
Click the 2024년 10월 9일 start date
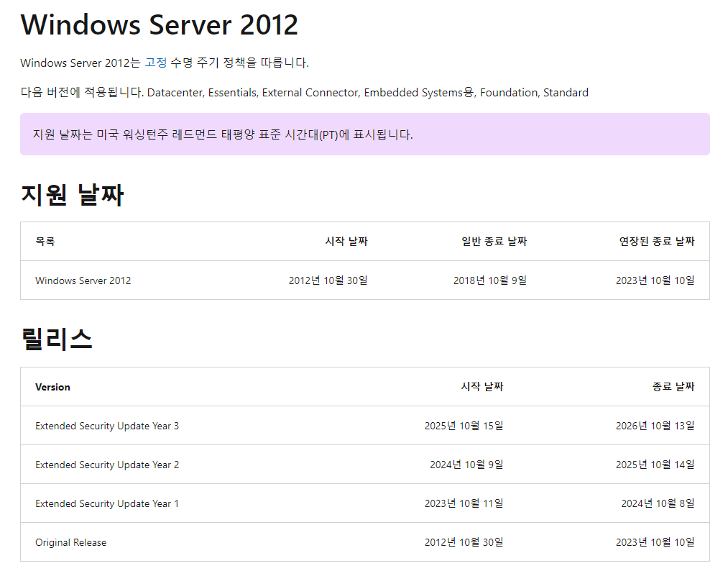(466, 465)
